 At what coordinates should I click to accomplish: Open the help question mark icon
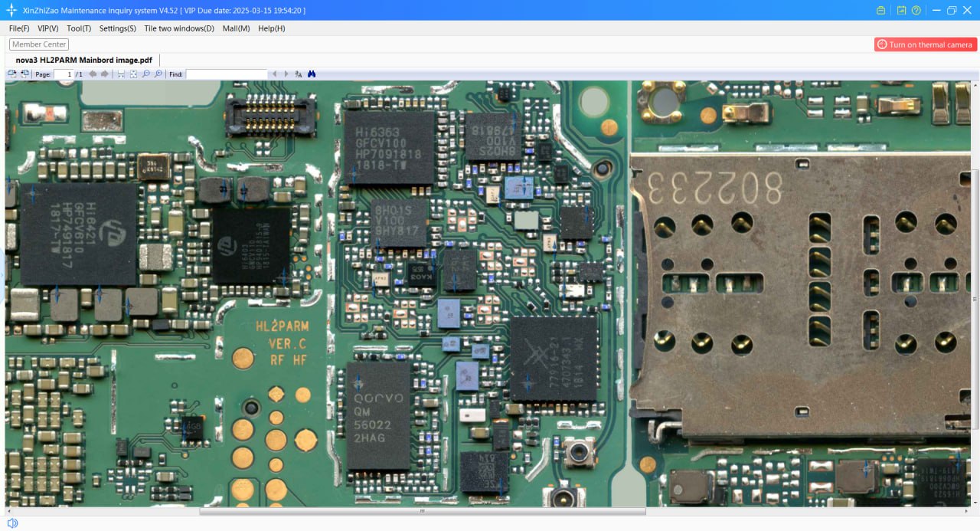coord(916,10)
